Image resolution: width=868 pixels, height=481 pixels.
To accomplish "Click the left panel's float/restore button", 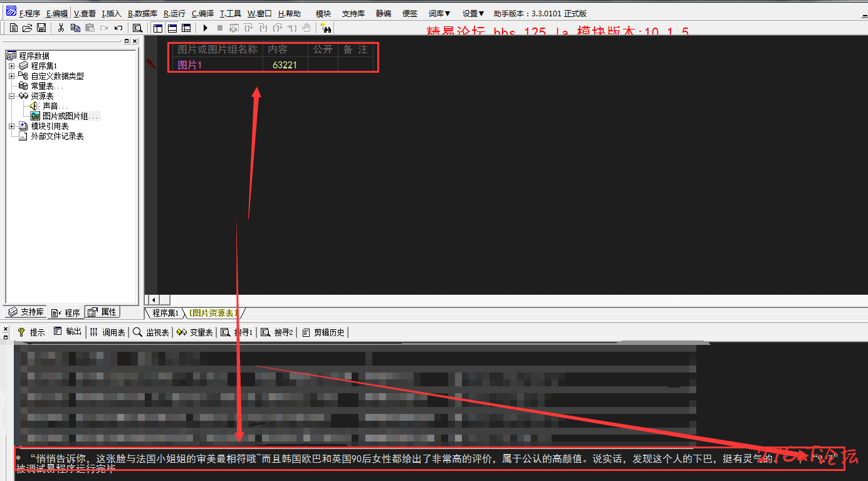I will [x=127, y=41].
